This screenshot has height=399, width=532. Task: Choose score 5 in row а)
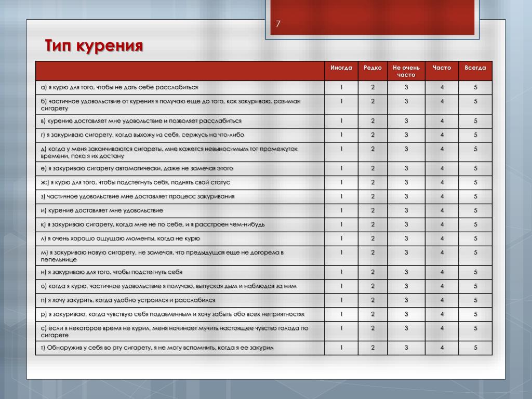pos(475,87)
